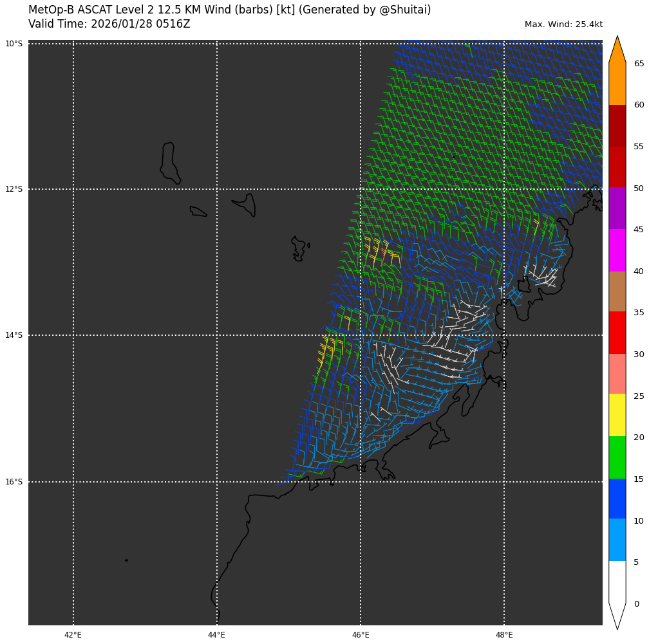Image resolution: width=649 pixels, height=644 pixels.
Task: Click the large island outline near 43°E
Action: (x=169, y=163)
